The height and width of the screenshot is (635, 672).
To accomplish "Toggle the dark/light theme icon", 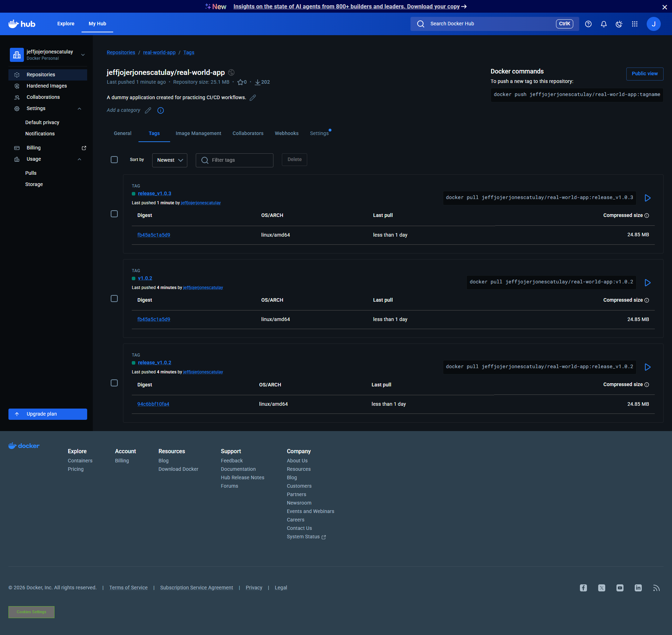I will (x=619, y=24).
